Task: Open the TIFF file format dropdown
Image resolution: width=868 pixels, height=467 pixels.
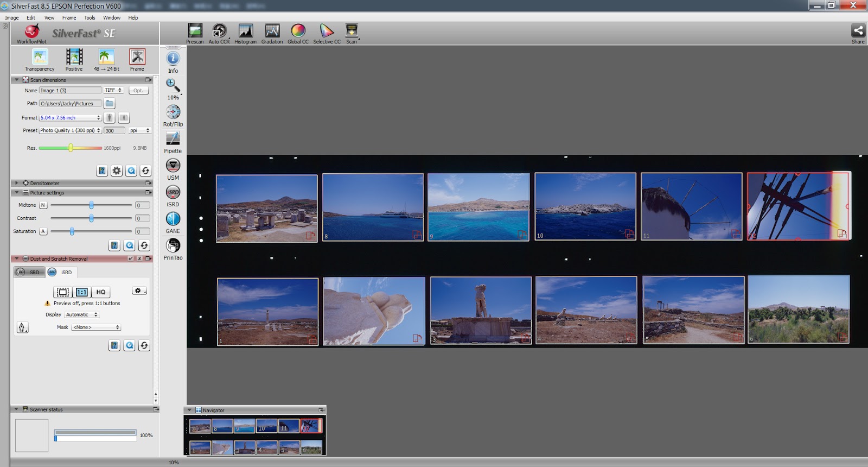Action: click(113, 90)
